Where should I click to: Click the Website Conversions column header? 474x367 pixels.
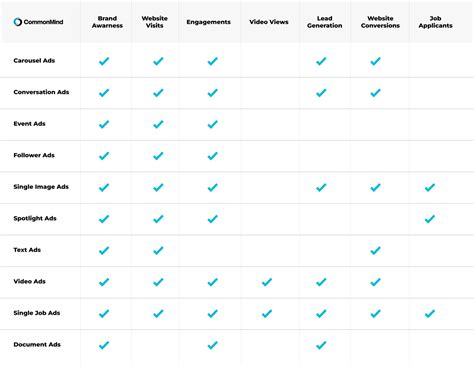[x=380, y=22]
